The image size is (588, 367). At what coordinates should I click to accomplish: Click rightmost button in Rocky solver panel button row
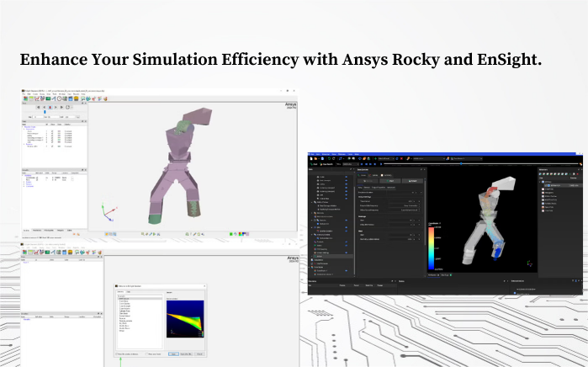[x=412, y=181]
